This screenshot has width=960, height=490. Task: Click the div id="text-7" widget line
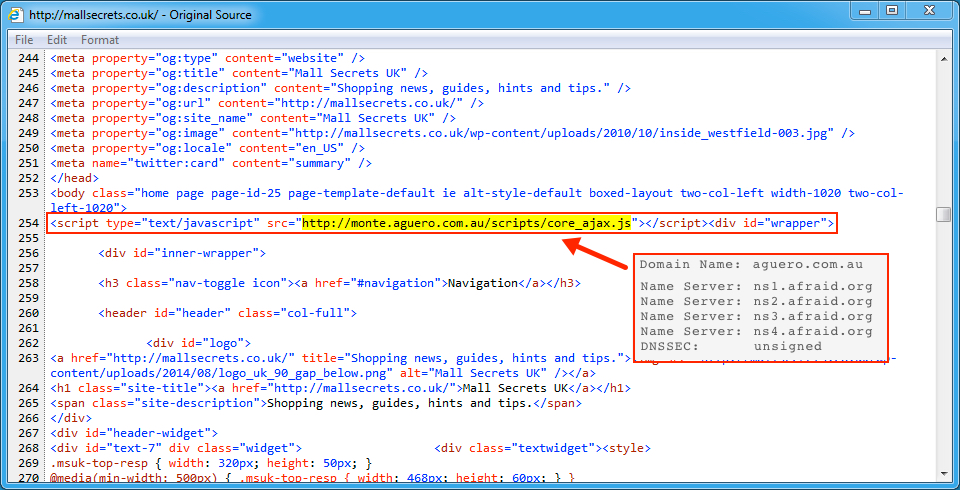click(350, 448)
